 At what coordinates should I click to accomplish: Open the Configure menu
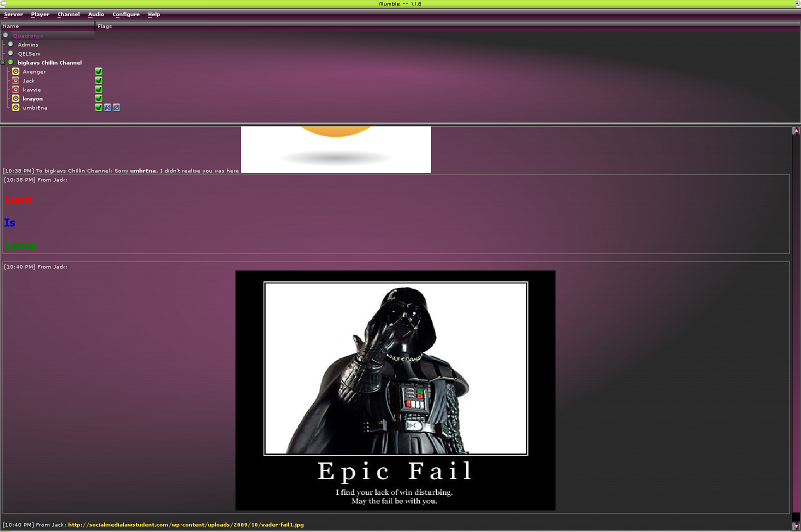tap(126, 14)
